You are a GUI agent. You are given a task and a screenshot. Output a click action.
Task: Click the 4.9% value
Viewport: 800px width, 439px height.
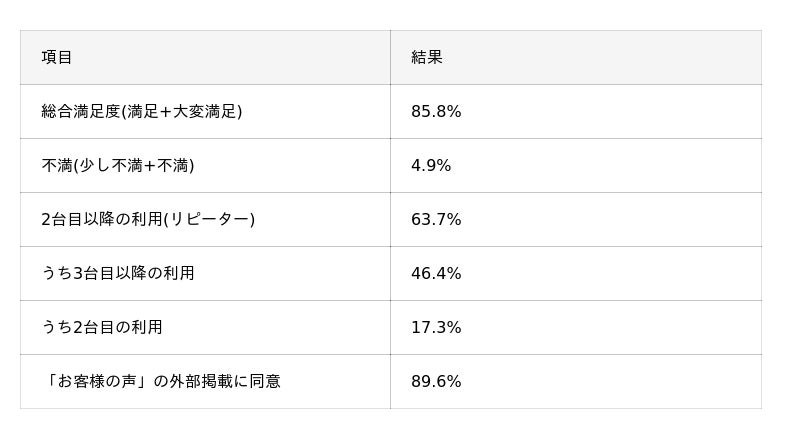coord(431,165)
